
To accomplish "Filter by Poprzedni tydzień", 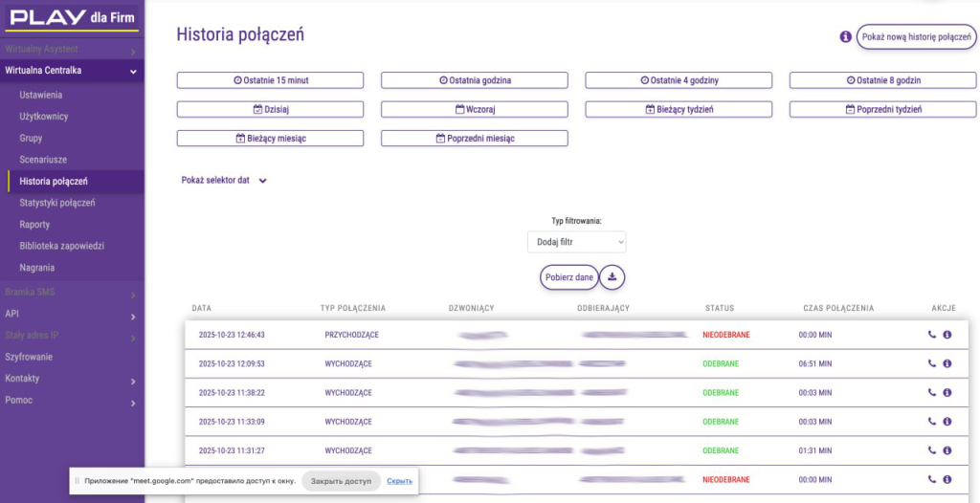I will pos(882,109).
